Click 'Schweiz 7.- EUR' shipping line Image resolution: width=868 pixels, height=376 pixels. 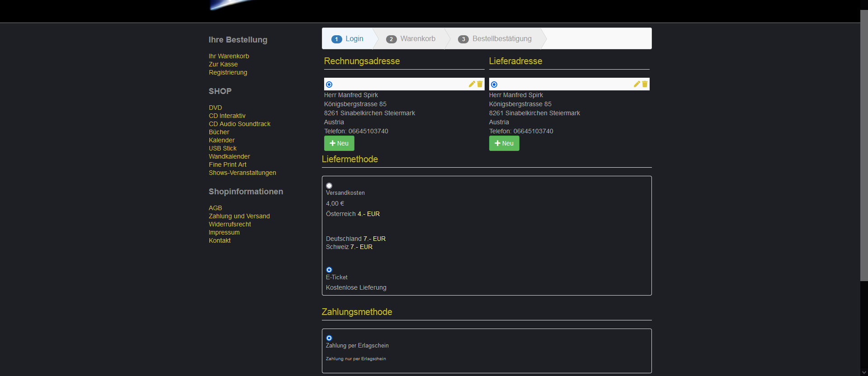point(349,247)
